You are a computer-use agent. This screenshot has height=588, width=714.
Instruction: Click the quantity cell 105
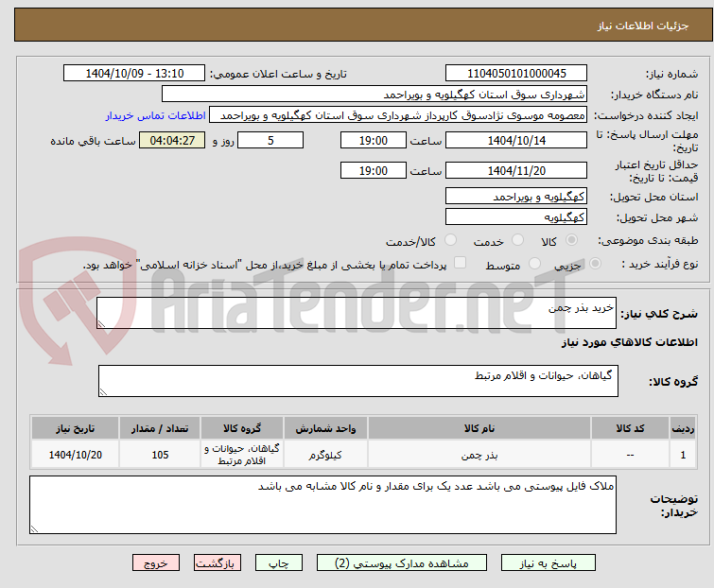pyautogui.click(x=160, y=455)
